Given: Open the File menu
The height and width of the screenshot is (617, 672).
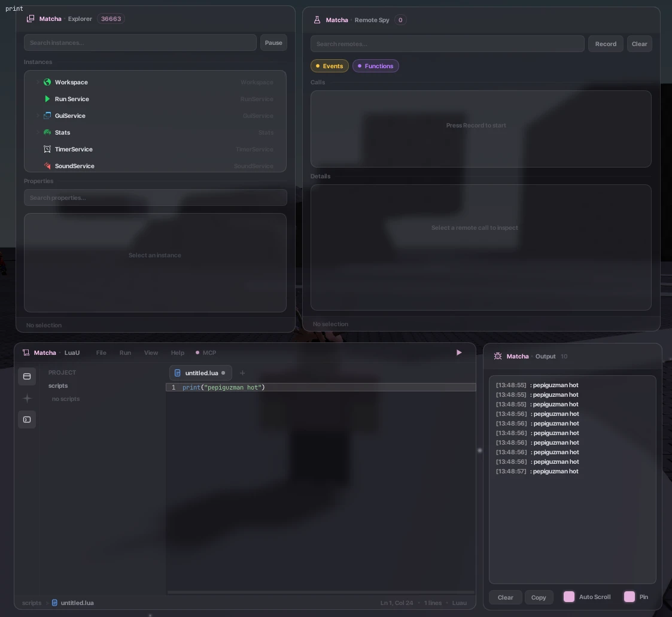Looking at the screenshot, I should [101, 352].
